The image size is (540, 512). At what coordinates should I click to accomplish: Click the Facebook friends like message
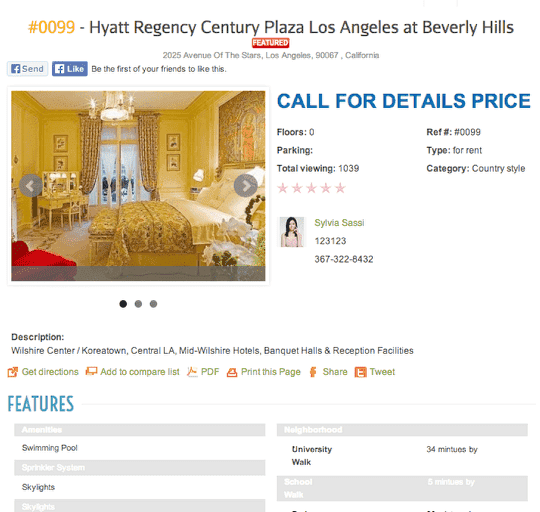[159, 69]
